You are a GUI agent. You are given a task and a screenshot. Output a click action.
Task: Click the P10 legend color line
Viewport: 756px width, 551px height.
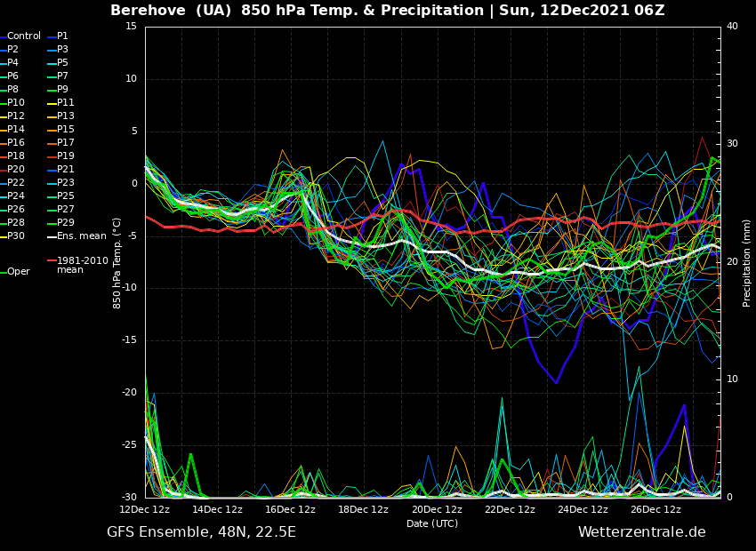(3, 103)
